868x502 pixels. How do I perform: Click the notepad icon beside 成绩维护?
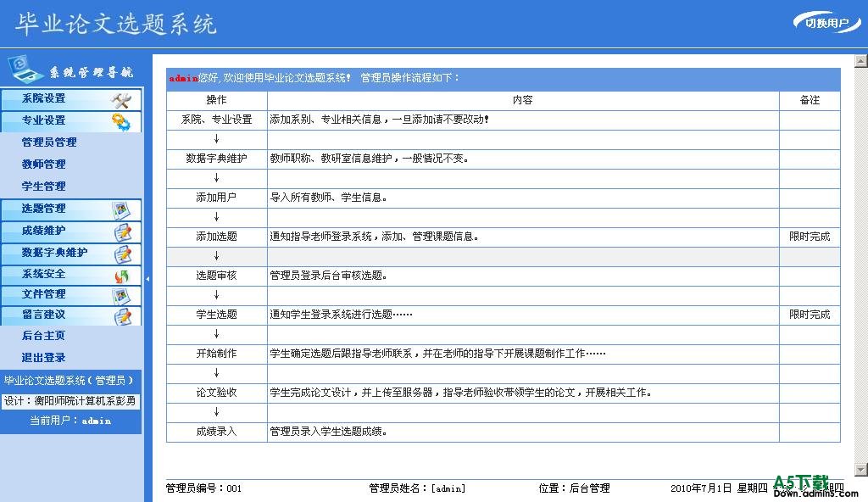123,232
